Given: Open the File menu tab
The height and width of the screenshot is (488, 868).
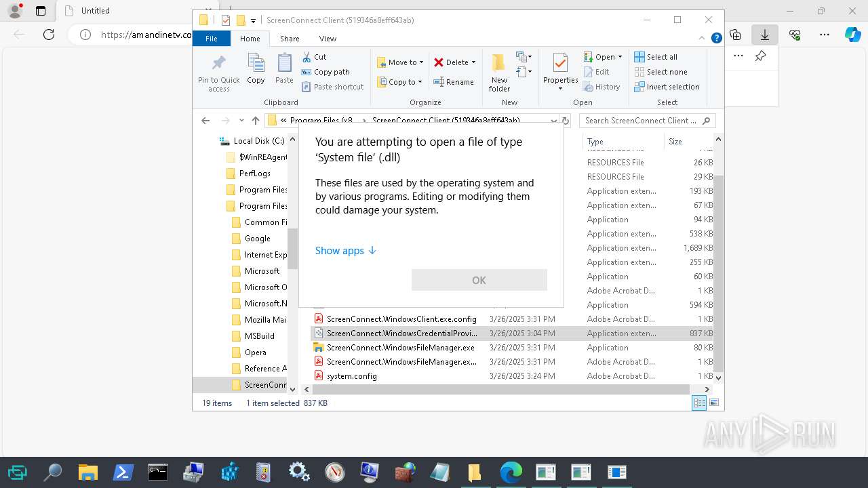Looking at the screenshot, I should coord(212,39).
